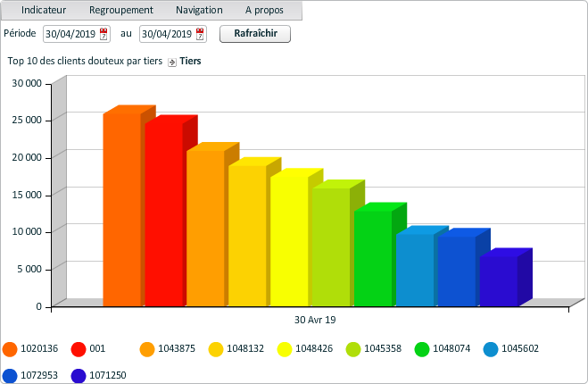Click the Rafraîchir button
This screenshot has width=588, height=384.
pyautogui.click(x=255, y=34)
